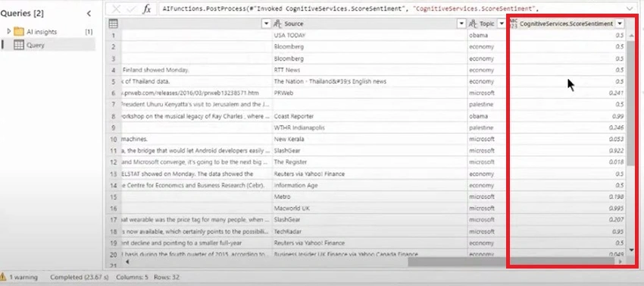Click the New Kerala source cell

(x=369, y=139)
